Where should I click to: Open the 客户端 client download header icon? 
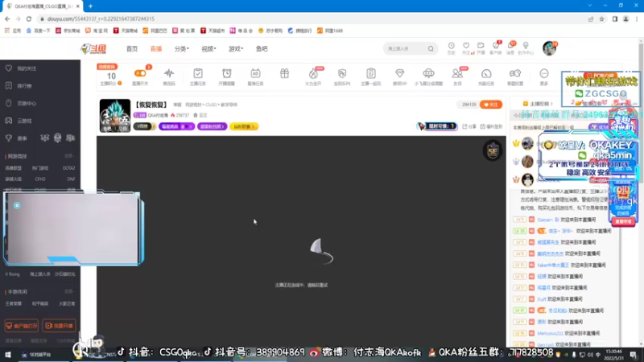click(x=496, y=47)
